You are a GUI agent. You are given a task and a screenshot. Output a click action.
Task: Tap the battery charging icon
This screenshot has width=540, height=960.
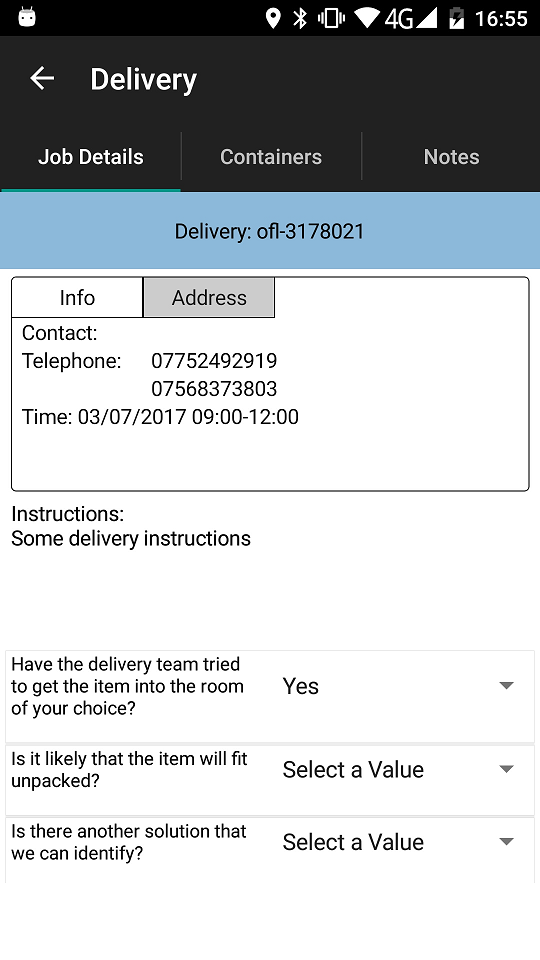click(x=457, y=18)
